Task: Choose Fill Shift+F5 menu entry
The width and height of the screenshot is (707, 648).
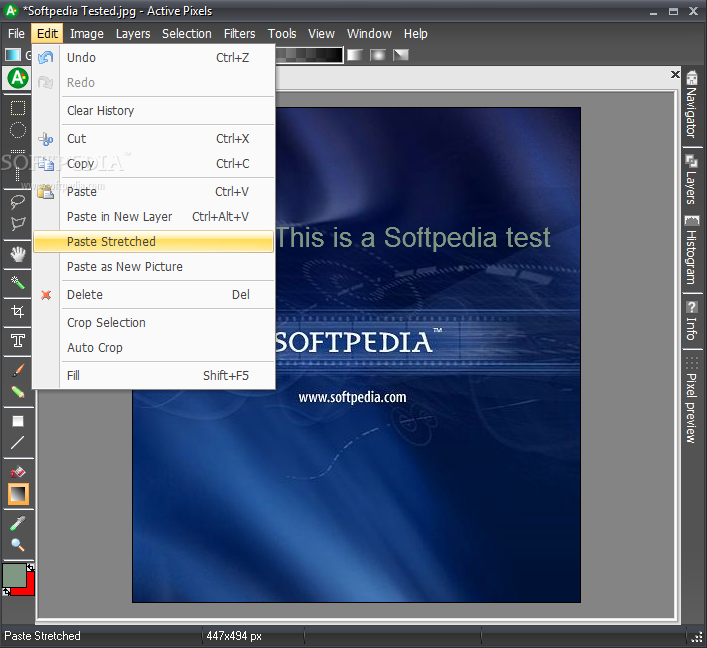Action: tap(154, 376)
